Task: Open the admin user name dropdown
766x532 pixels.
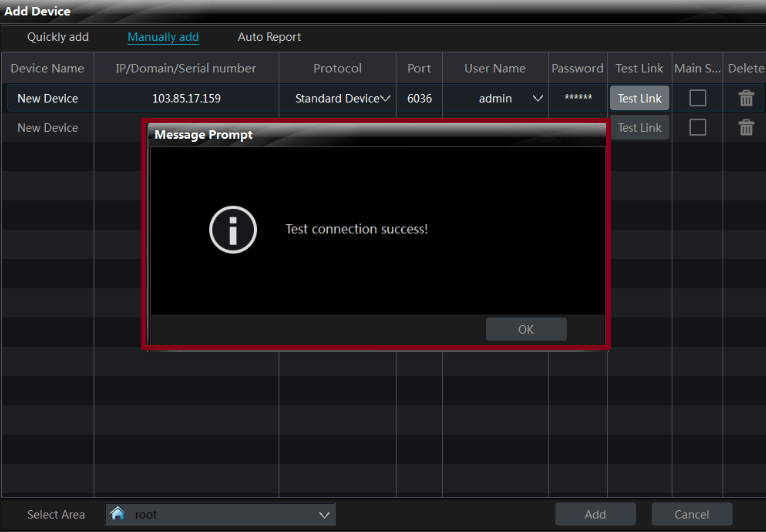Action: point(538,98)
